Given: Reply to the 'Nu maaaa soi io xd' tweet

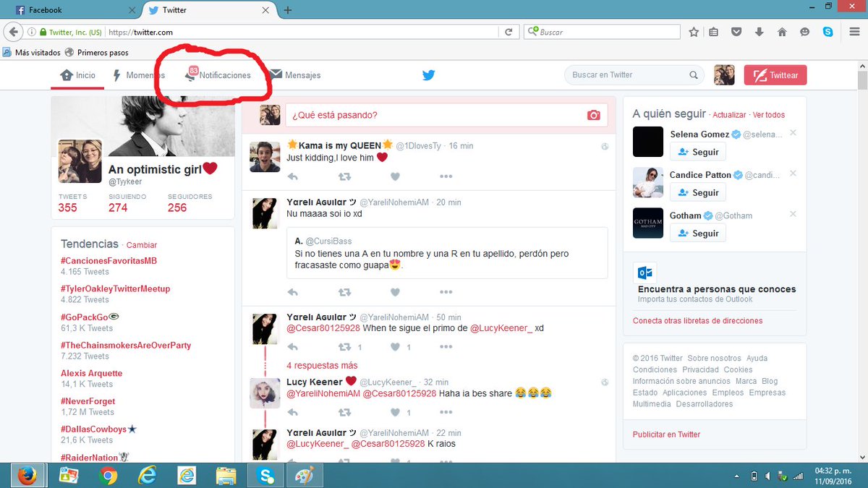Looking at the screenshot, I should pos(293,292).
